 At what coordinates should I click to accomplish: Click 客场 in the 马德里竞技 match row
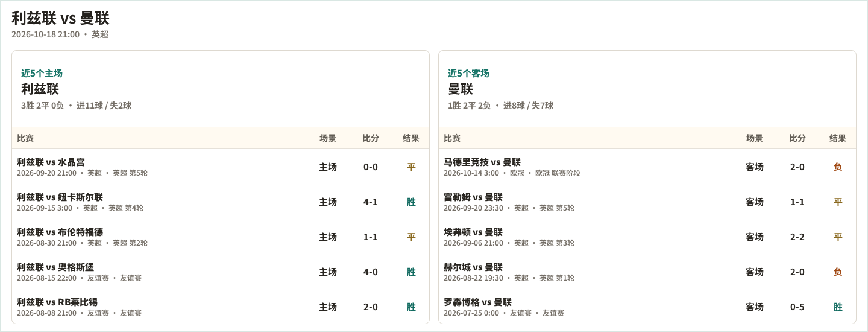click(x=755, y=167)
